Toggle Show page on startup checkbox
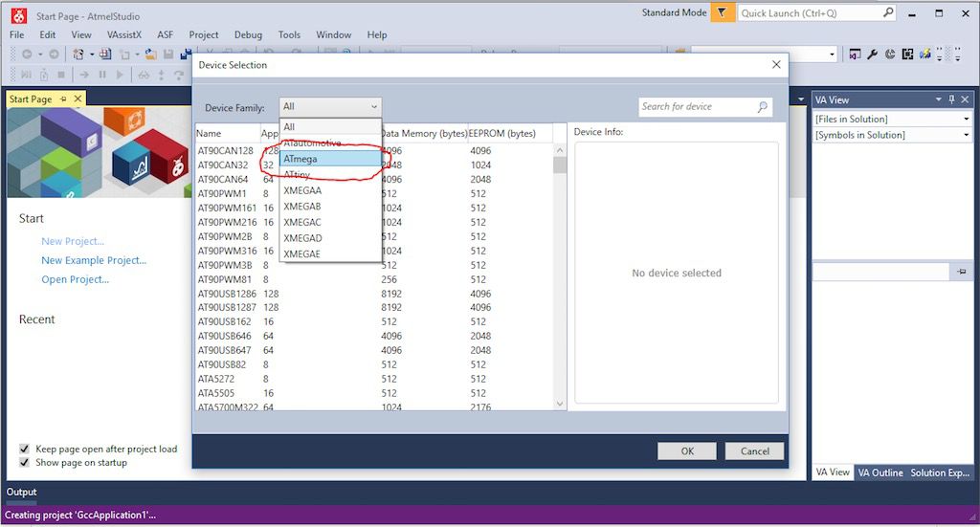Image resolution: width=980 pixels, height=527 pixels. point(24,463)
